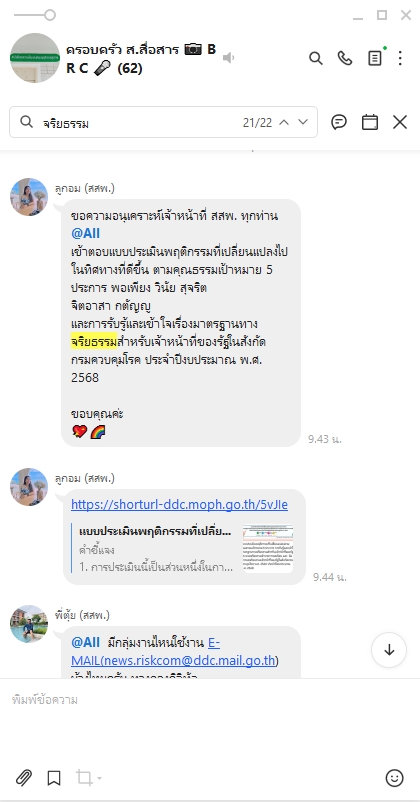The width and height of the screenshot is (420, 802).
Task: Open chat search with magnifier icon
Action: click(316, 58)
